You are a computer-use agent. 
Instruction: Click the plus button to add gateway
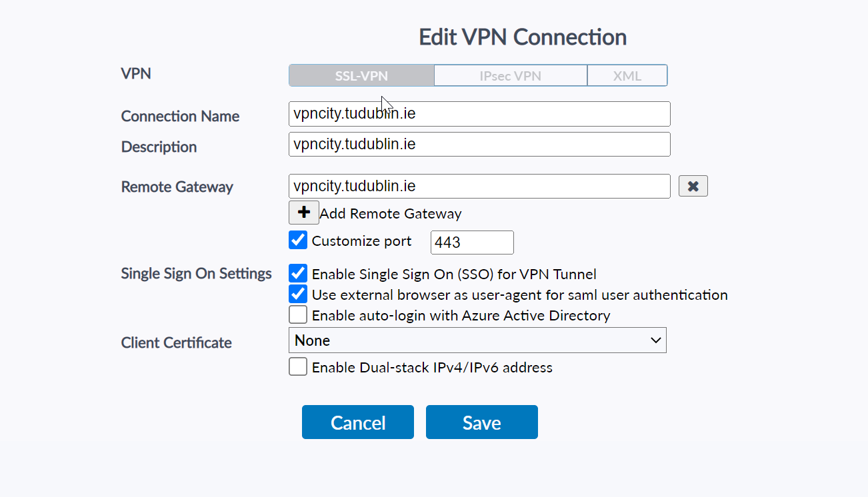[x=304, y=213]
